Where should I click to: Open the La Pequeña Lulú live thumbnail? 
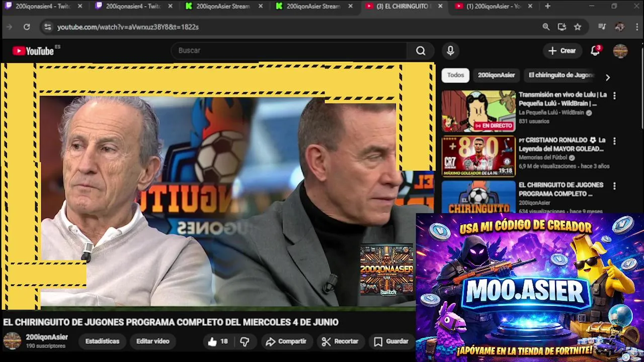tap(478, 111)
